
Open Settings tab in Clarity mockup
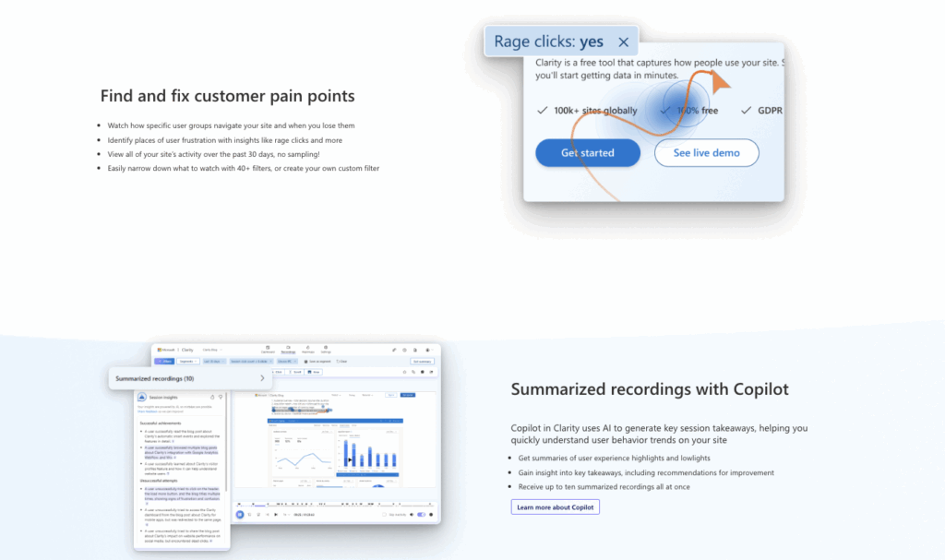pyautogui.click(x=326, y=350)
